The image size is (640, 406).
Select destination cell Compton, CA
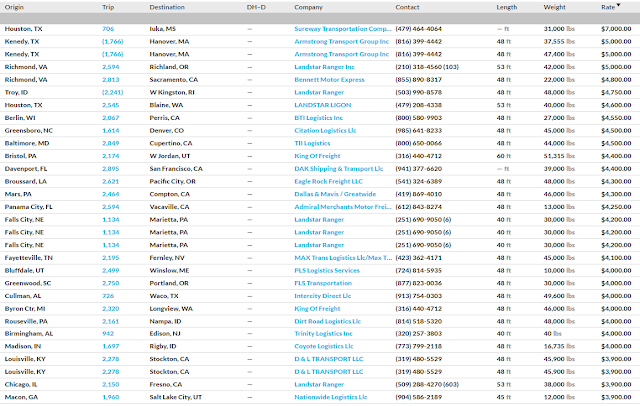(x=169, y=194)
